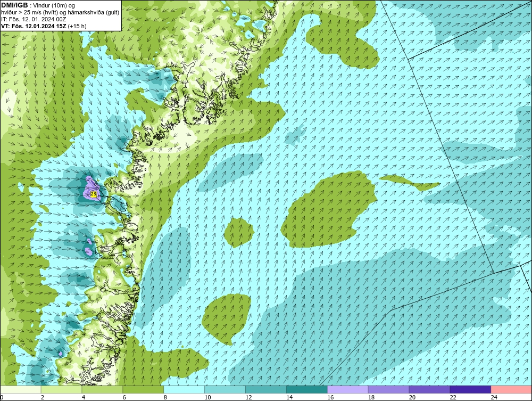Click the 20–22 m/s violet legend swatch
The image size is (532, 401).
(429, 389)
